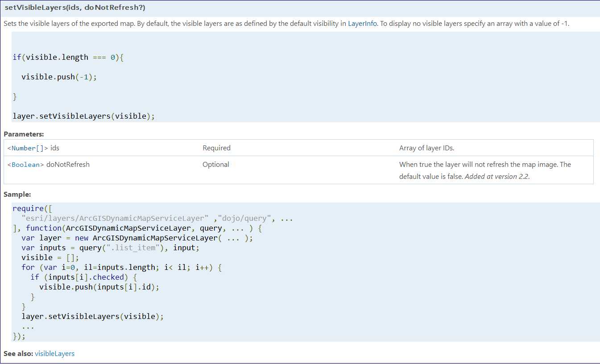Click the 'See also:' label

click(18, 353)
